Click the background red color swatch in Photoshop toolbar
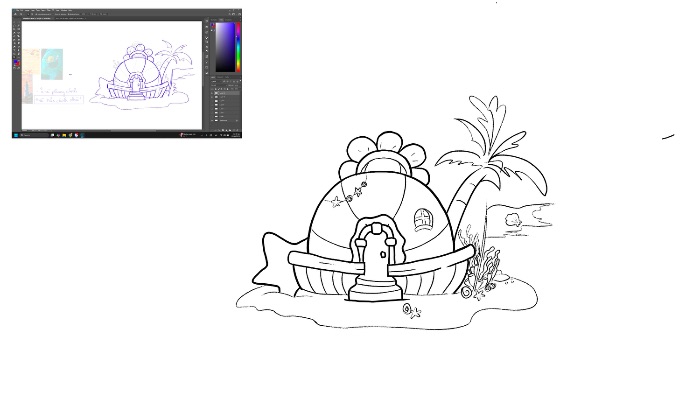Image resolution: width=700 pixels, height=420 pixels. [18, 64]
